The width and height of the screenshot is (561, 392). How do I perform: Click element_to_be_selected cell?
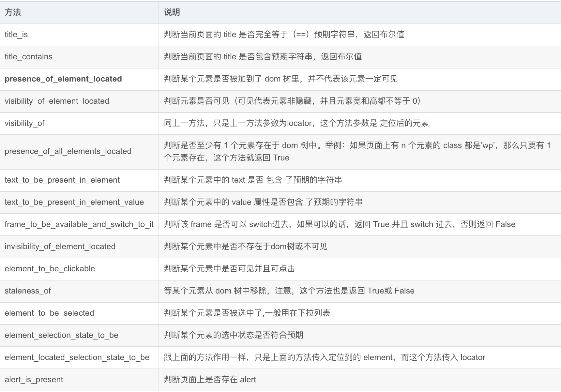(x=79, y=313)
